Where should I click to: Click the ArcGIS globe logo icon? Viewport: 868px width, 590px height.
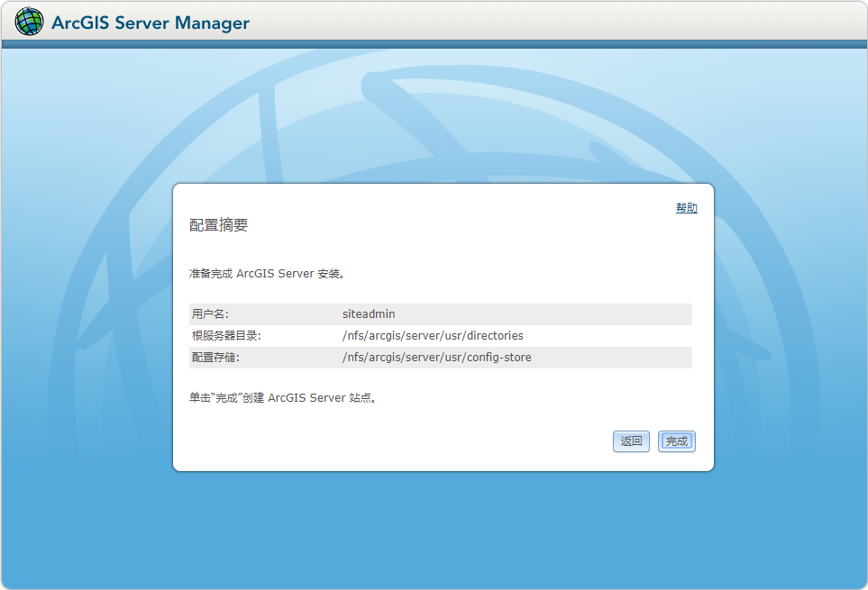(29, 22)
